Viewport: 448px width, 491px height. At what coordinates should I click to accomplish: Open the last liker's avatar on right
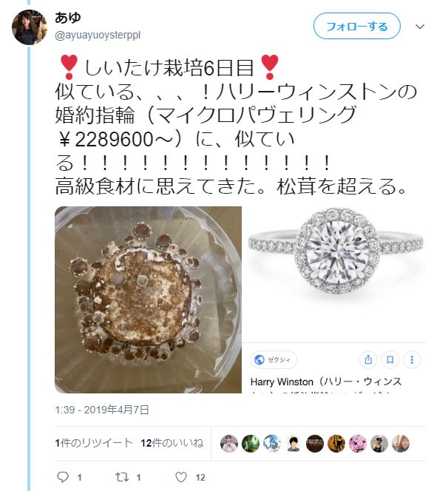(x=401, y=444)
